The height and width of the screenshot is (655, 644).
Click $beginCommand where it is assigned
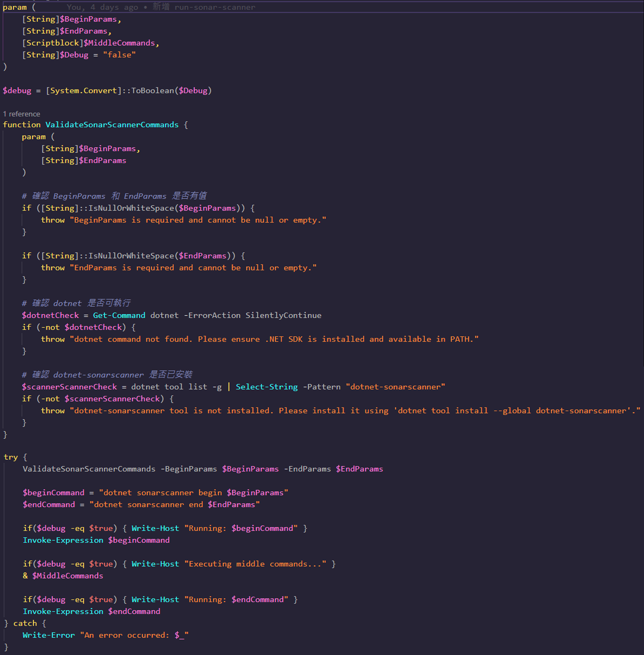[53, 493]
